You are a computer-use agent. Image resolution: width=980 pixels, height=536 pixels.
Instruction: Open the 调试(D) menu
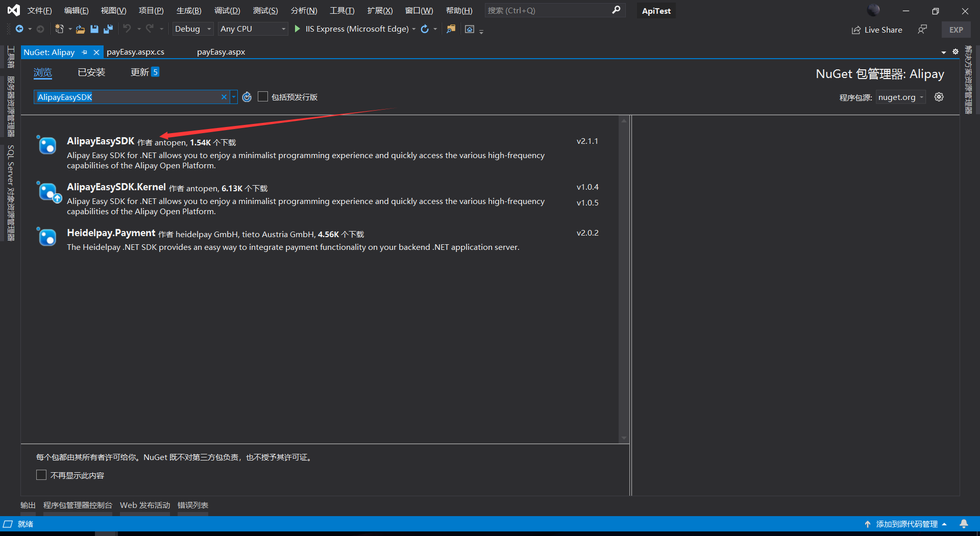tap(227, 11)
